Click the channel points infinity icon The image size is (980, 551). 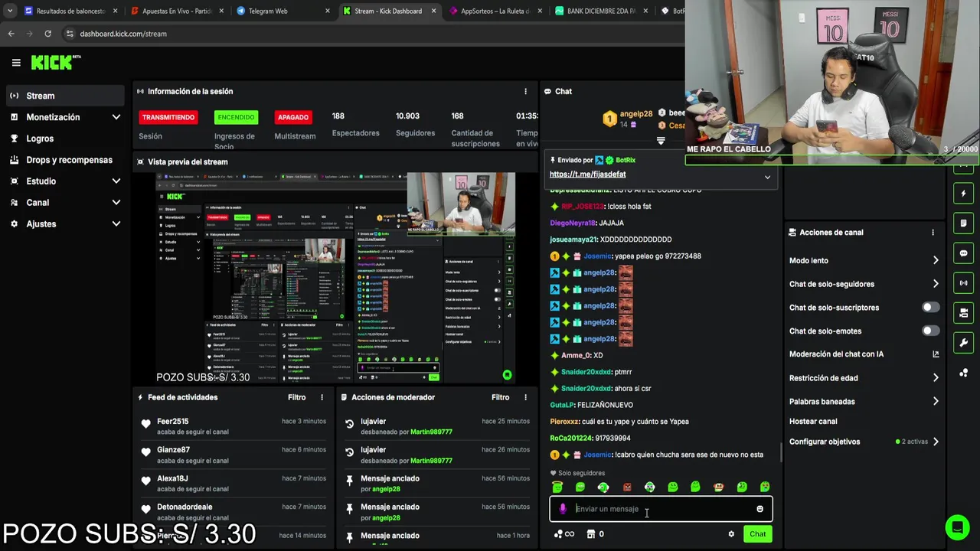pyautogui.click(x=564, y=534)
